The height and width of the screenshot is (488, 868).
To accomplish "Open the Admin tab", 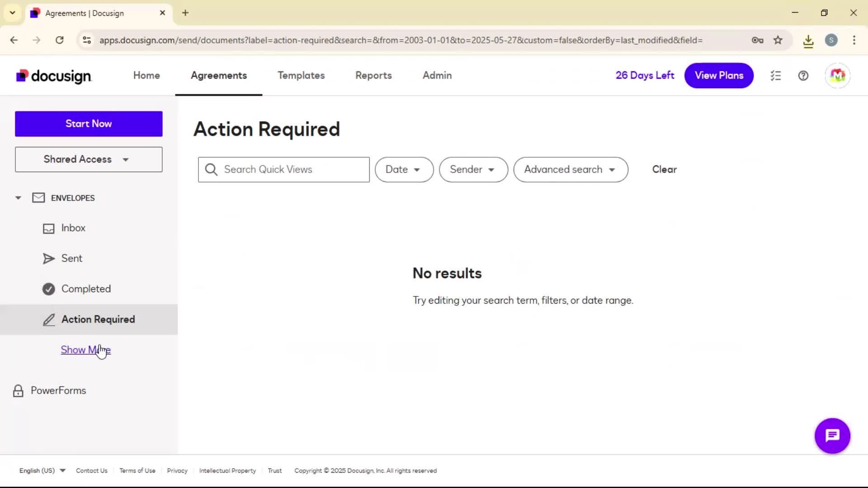I will click(x=437, y=75).
